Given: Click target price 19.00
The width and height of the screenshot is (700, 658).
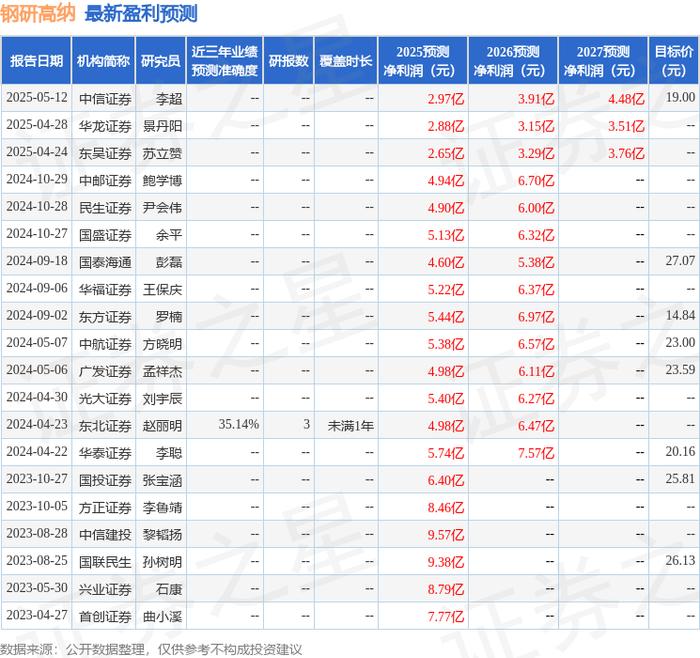Looking at the screenshot, I should 680,97.
